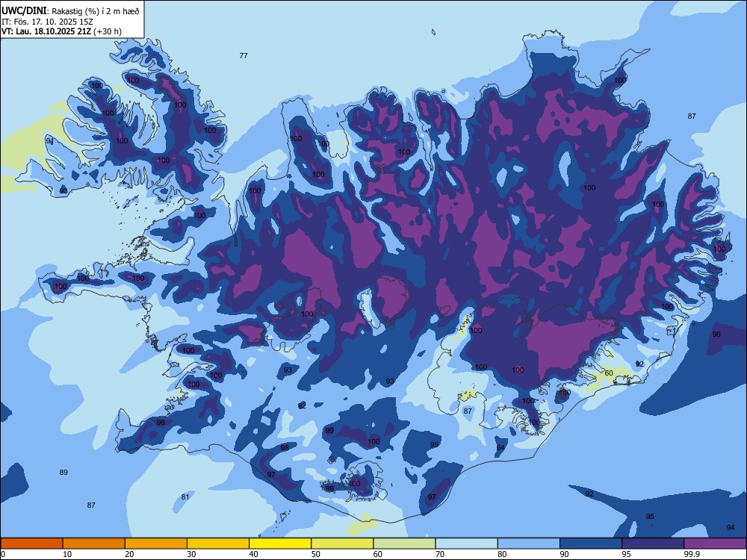747x560 pixels.
Task: Click the pale blue 70–80 legend swatch
Action: pyautogui.click(x=466, y=544)
